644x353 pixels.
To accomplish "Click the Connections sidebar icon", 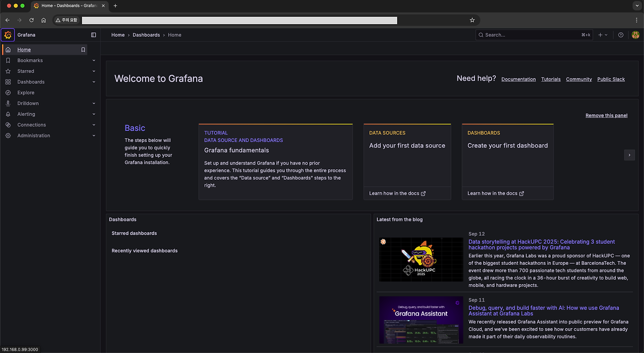I will click(8, 125).
